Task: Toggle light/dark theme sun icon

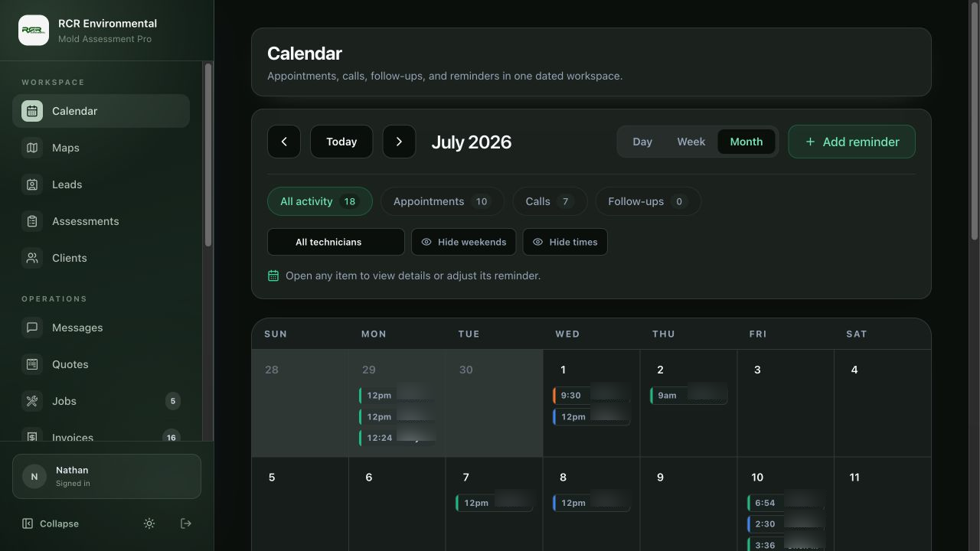Action: pos(149,523)
